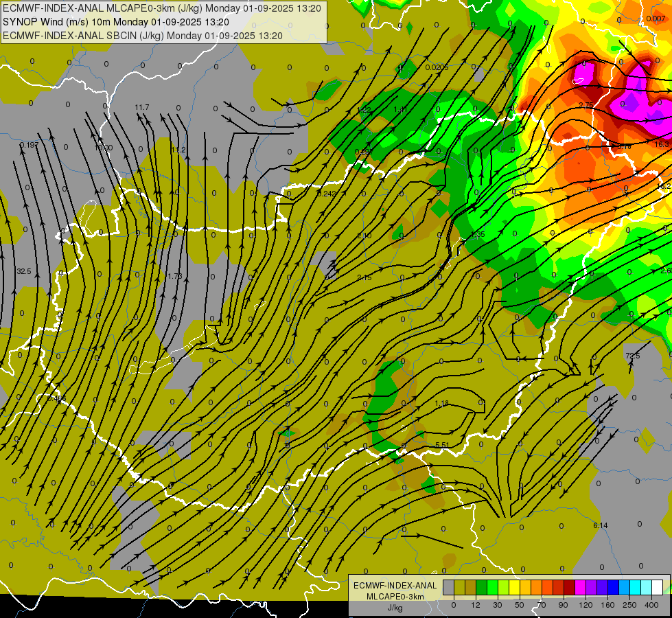
Task: Click the 1.73 value on the map
Action: pyautogui.click(x=175, y=276)
